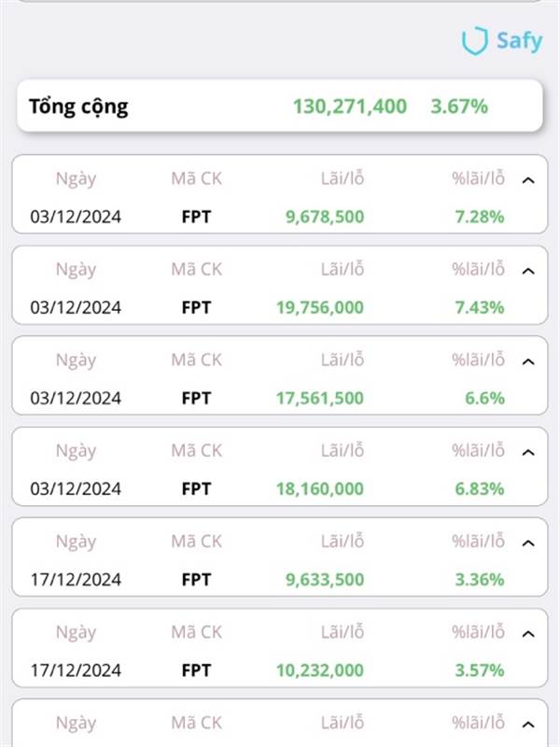560x747 pixels.
Task: Select the 3.67% total percentage
Action: (x=459, y=106)
